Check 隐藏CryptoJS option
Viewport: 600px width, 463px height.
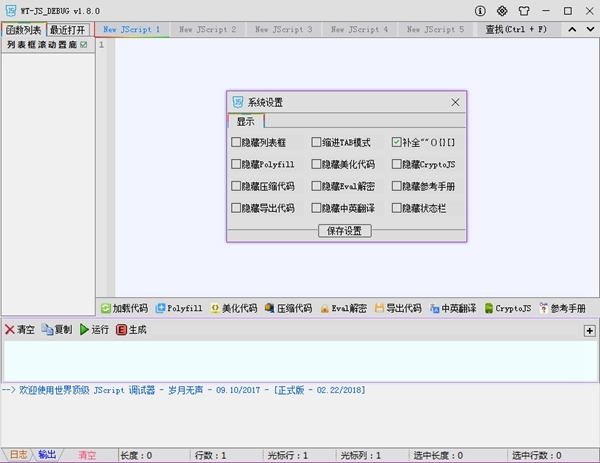pos(396,164)
